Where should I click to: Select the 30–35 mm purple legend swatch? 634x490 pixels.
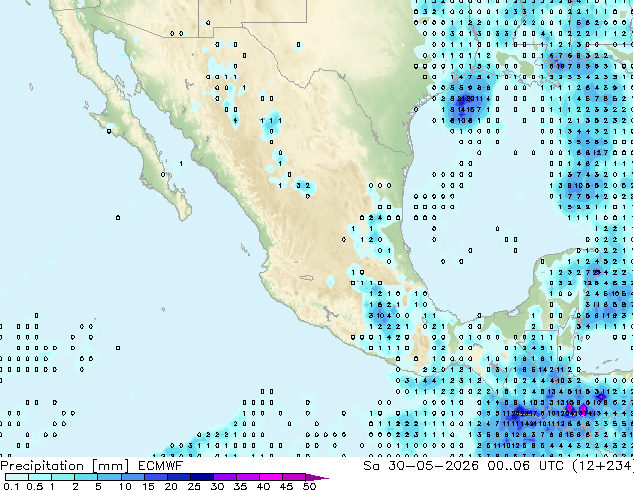(x=224, y=477)
